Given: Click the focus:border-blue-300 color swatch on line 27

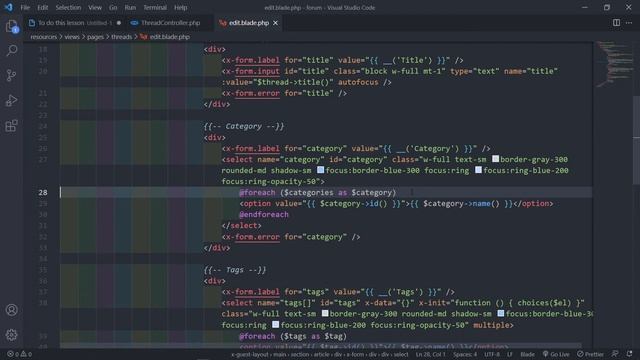Looking at the screenshot, I should tap(320, 170).
